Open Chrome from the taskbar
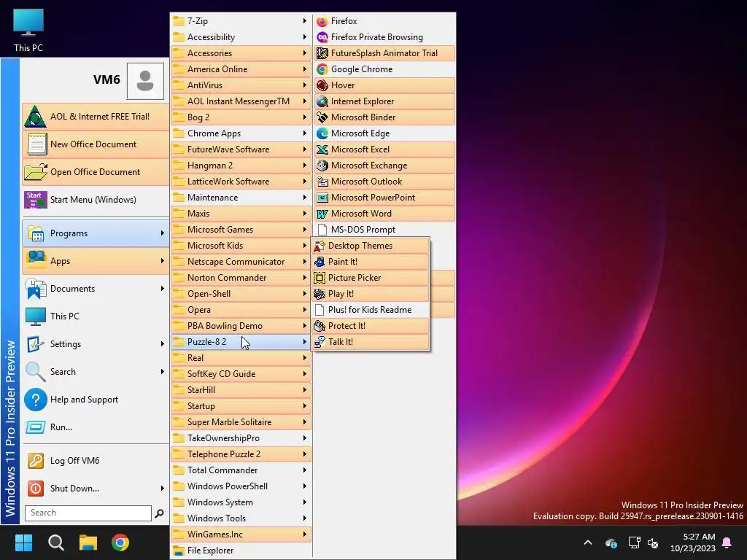Screen dimensions: 747x560 [120, 542]
